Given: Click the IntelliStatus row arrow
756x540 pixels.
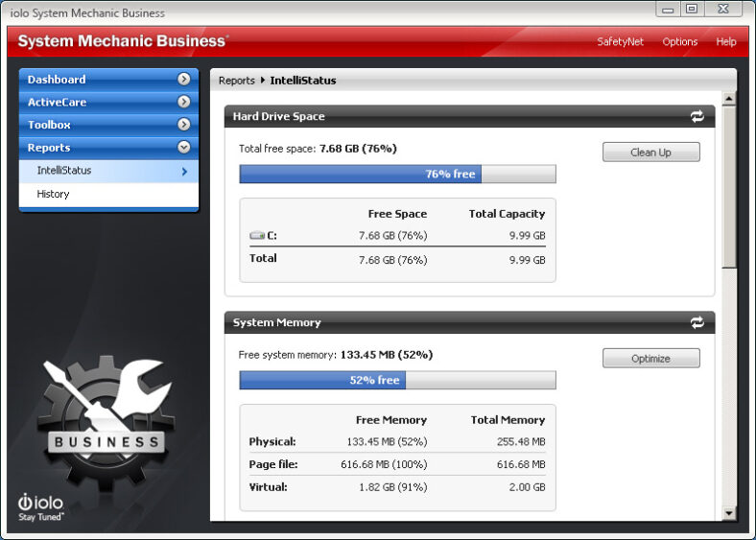Looking at the screenshot, I should pyautogui.click(x=184, y=171).
